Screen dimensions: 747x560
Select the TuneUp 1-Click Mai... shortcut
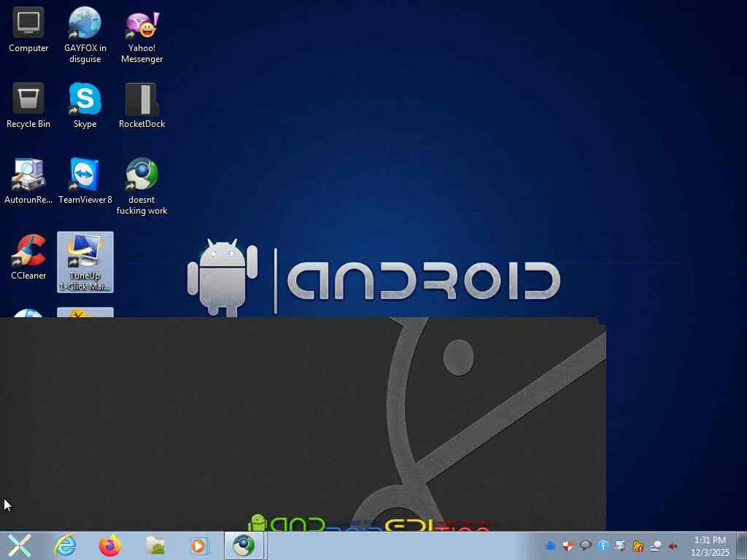coord(85,262)
